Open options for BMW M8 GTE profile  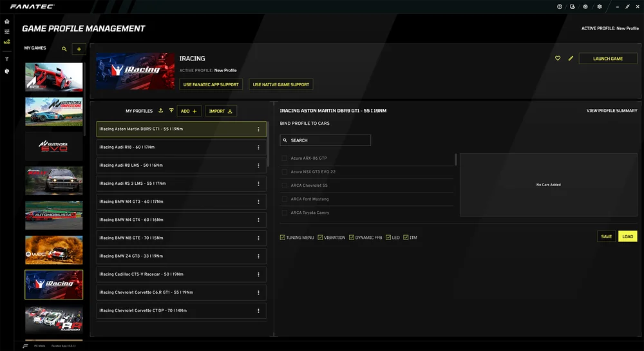(x=258, y=238)
